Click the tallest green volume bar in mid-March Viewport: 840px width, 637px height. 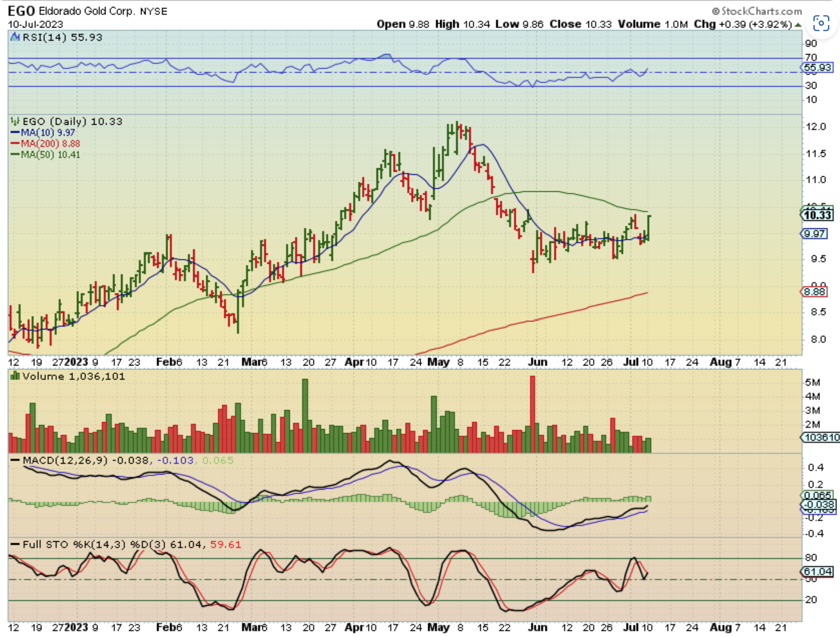click(305, 416)
